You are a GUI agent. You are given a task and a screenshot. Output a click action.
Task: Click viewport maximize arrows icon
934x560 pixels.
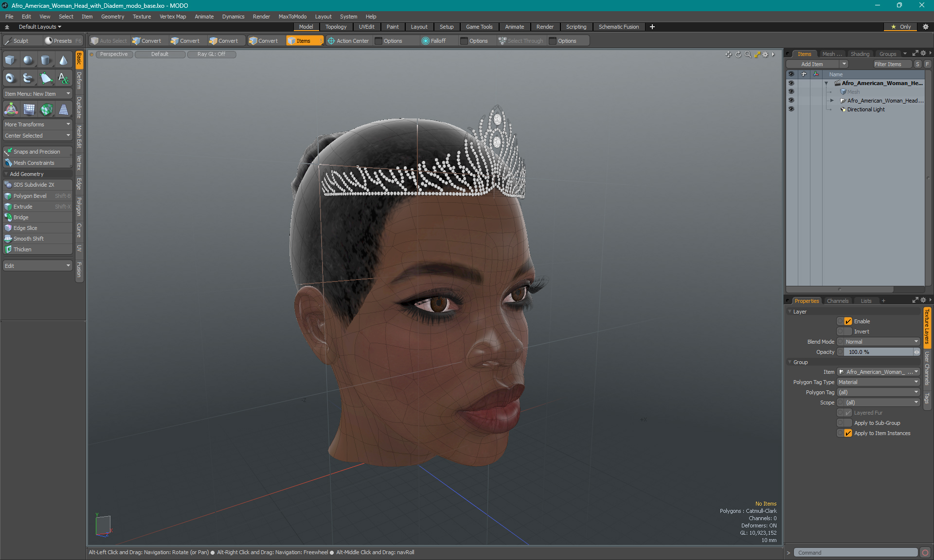(757, 54)
